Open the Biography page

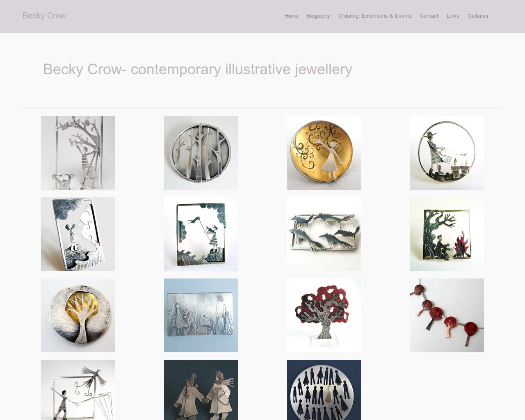[x=318, y=16]
